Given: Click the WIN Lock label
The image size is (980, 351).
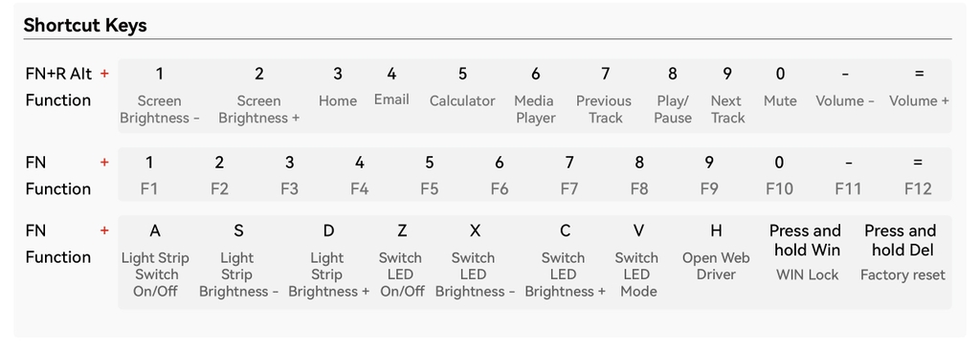Looking at the screenshot, I should click(x=807, y=274).
